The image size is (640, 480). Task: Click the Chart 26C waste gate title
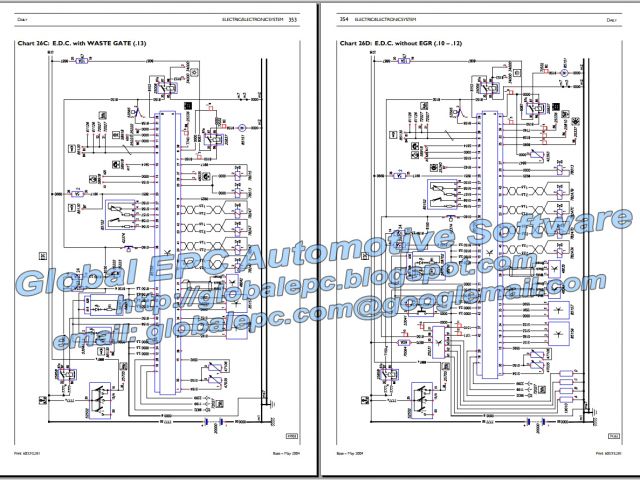pyautogui.click(x=76, y=44)
